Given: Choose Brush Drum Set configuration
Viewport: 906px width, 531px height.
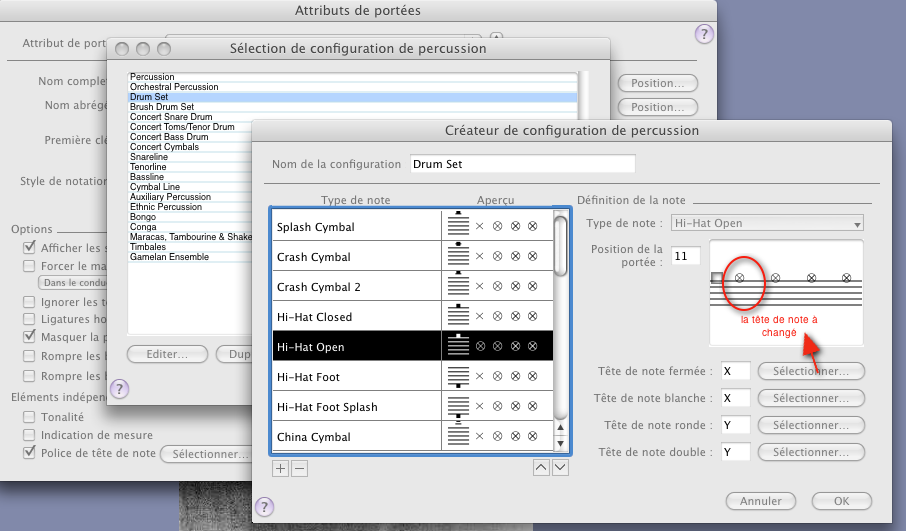Looking at the screenshot, I should click(x=162, y=107).
